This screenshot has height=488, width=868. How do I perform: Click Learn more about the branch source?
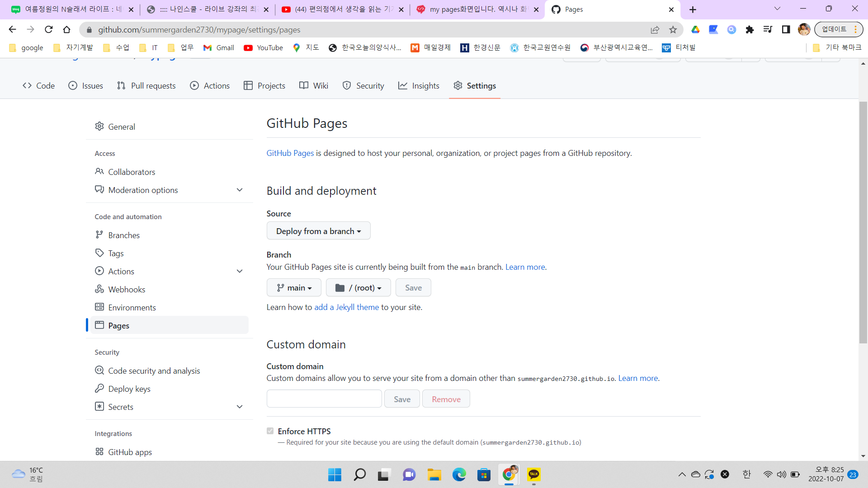(x=525, y=267)
